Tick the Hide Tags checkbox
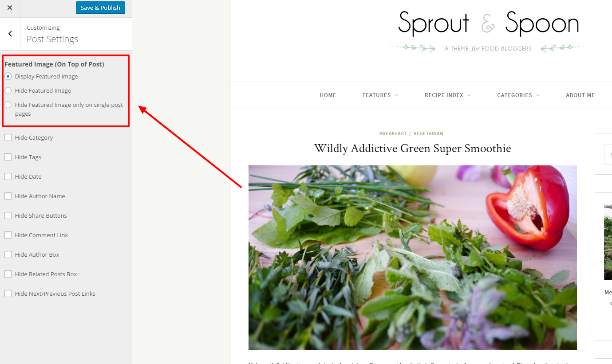The image size is (612, 364). 8,157
